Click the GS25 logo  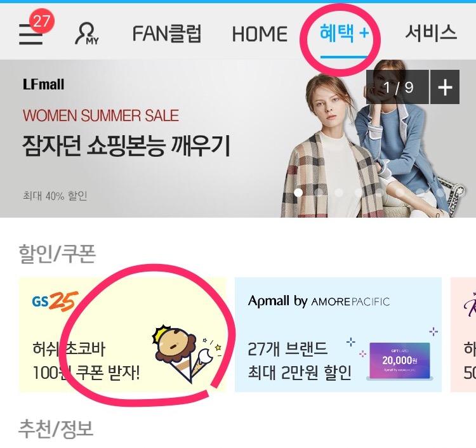(x=55, y=301)
